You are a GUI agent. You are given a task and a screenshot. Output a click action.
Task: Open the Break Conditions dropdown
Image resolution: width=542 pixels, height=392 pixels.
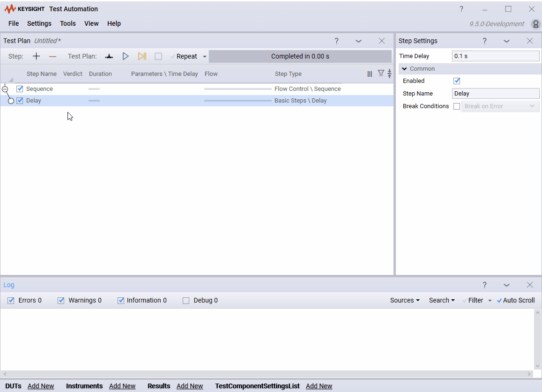point(500,106)
